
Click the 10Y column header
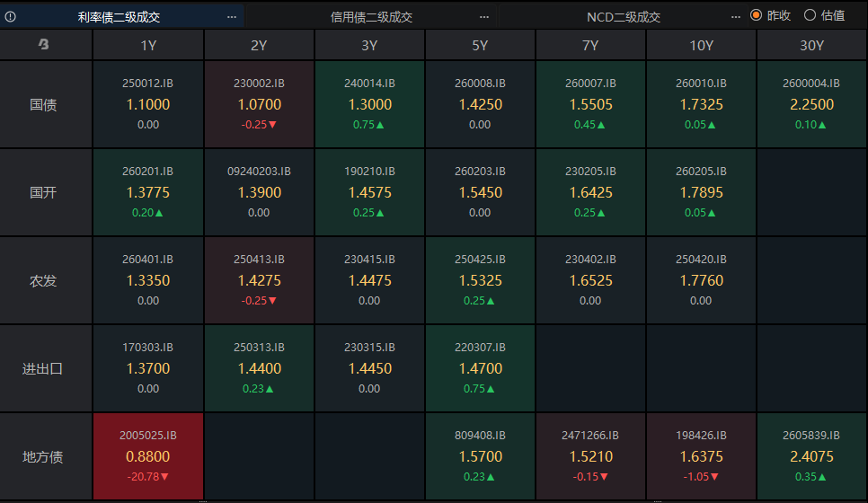701,46
